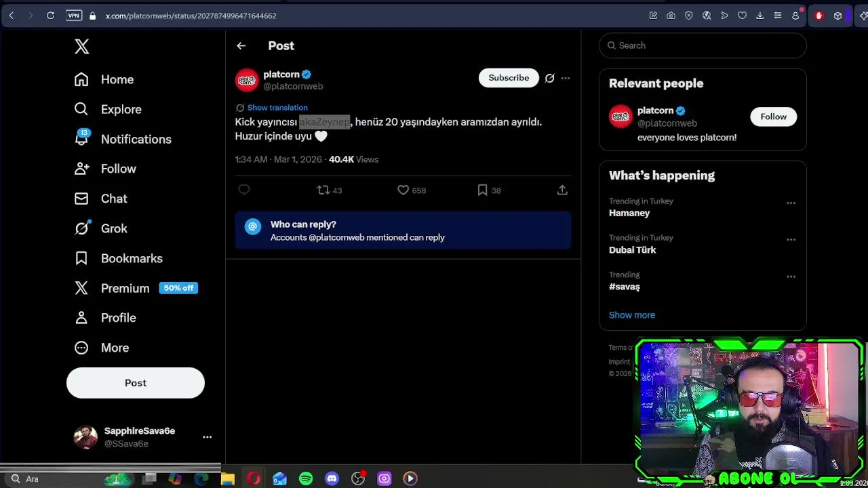868x488 pixels.
Task: Open the Dubai Türk trending topic
Action: 633,250
